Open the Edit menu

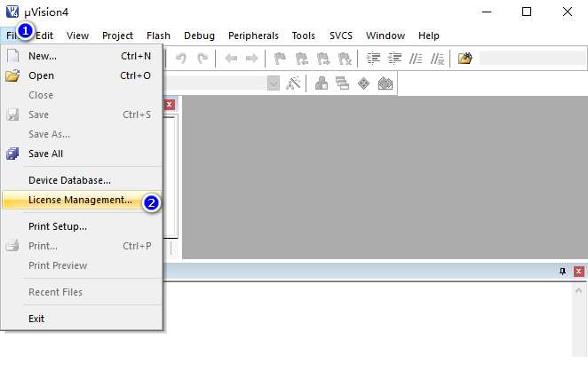pos(44,36)
